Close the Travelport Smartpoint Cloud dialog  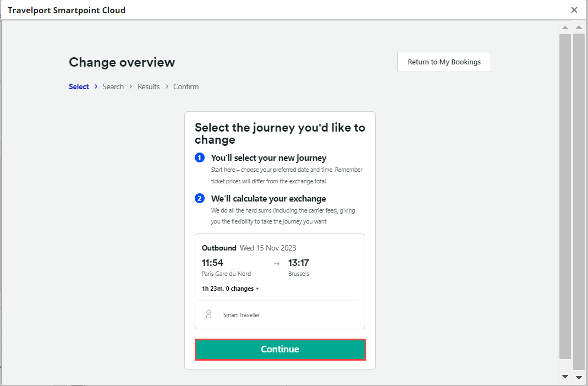pyautogui.click(x=574, y=10)
